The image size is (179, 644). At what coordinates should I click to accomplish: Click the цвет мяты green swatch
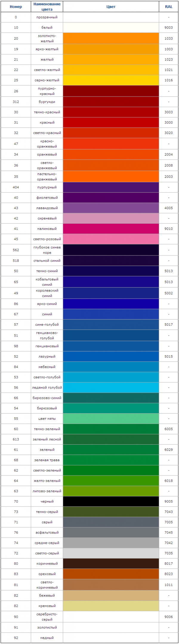pyautogui.click(x=111, y=419)
